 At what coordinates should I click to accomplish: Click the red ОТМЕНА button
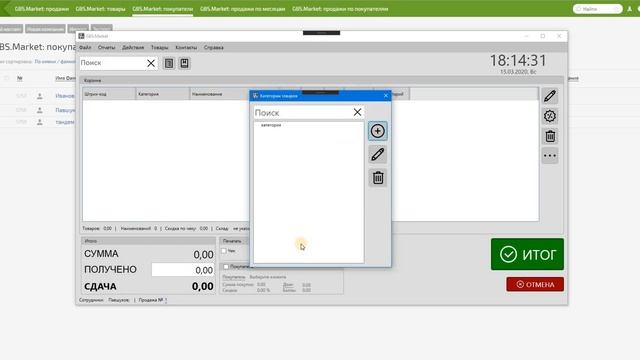click(535, 284)
